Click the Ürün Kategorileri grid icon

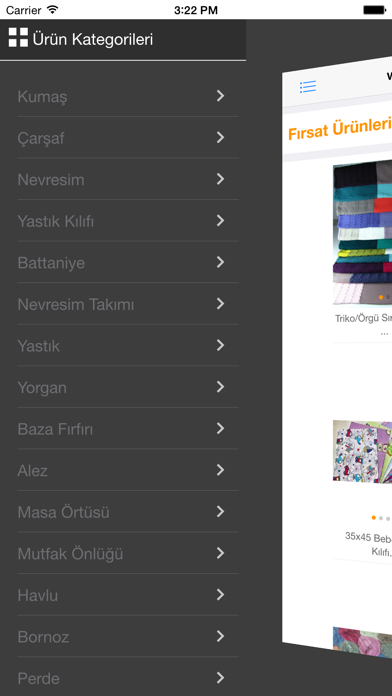[18, 37]
